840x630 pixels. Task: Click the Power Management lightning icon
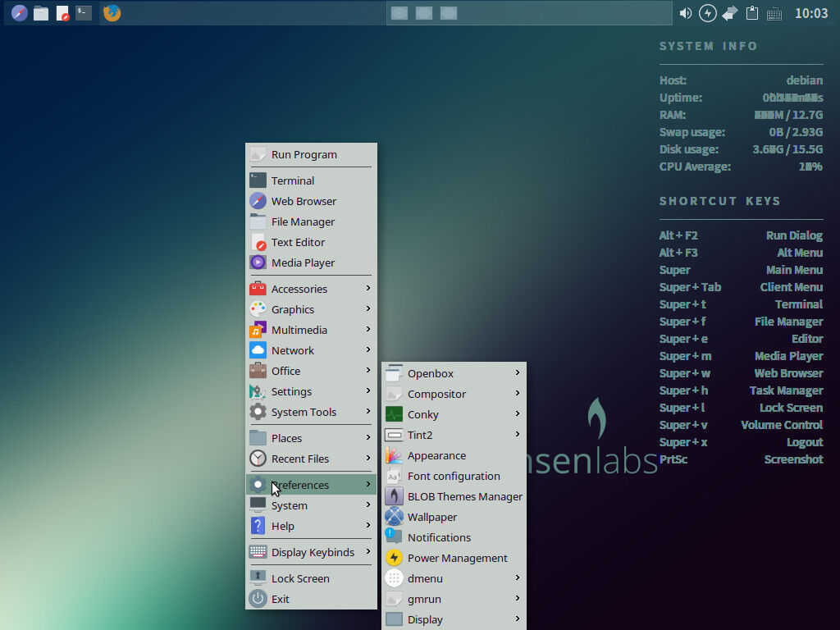[394, 558]
